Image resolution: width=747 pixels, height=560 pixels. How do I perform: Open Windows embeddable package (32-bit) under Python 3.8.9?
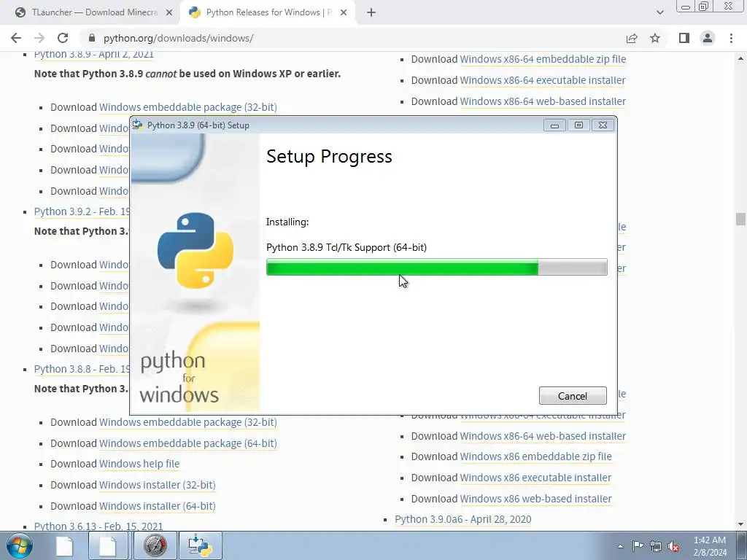(x=187, y=107)
